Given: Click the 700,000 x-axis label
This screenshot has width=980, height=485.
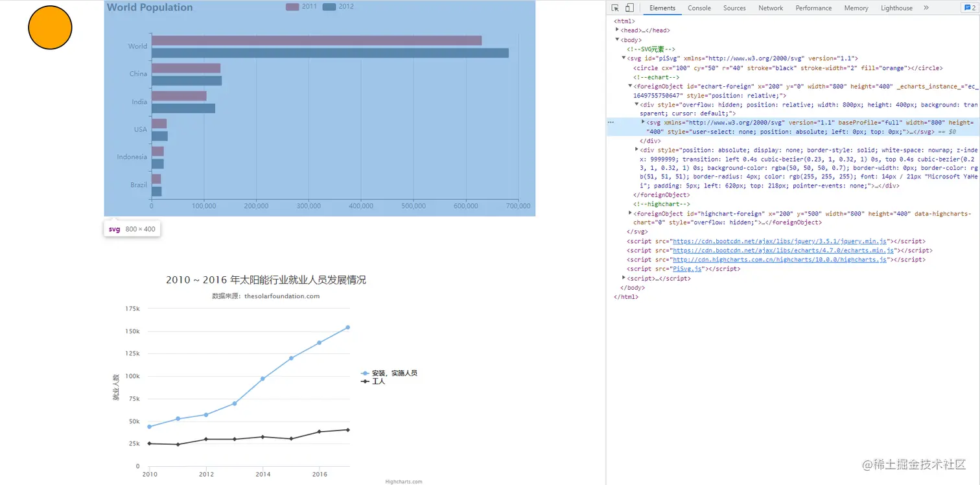Looking at the screenshot, I should (519, 206).
